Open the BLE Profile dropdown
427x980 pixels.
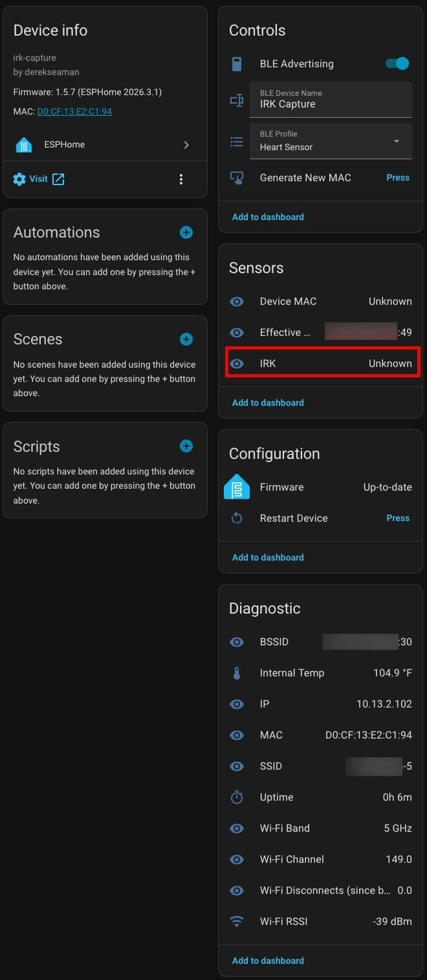[x=331, y=141]
